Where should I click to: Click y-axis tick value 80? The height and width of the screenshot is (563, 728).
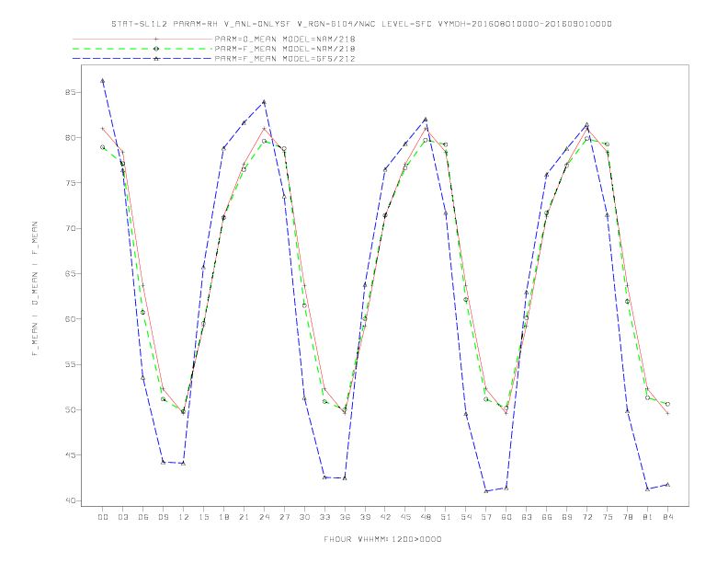click(70, 137)
